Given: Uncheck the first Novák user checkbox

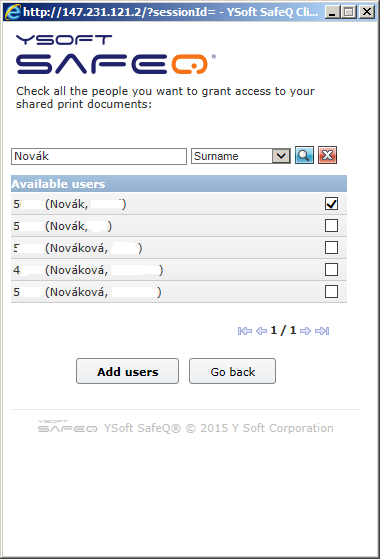Looking at the screenshot, I should [332, 204].
